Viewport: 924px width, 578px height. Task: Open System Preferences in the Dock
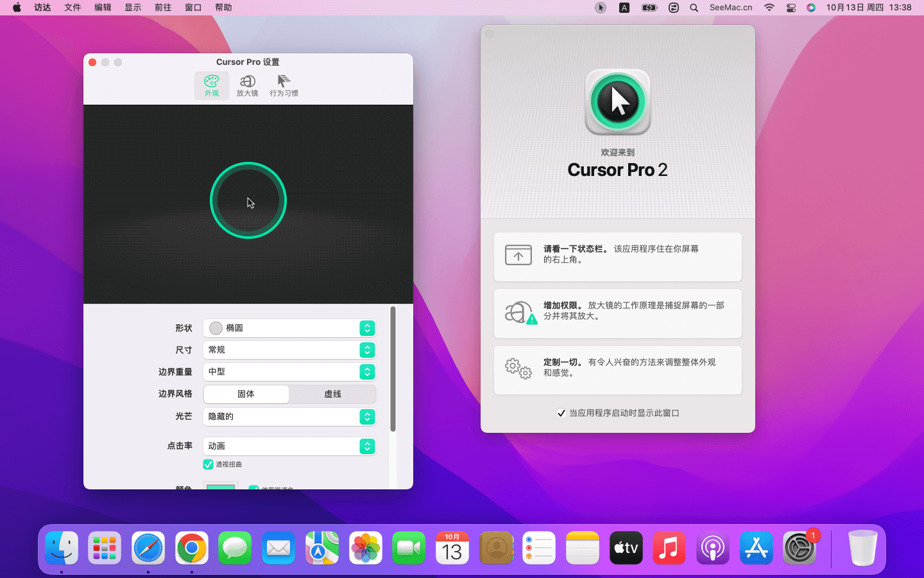pyautogui.click(x=799, y=548)
